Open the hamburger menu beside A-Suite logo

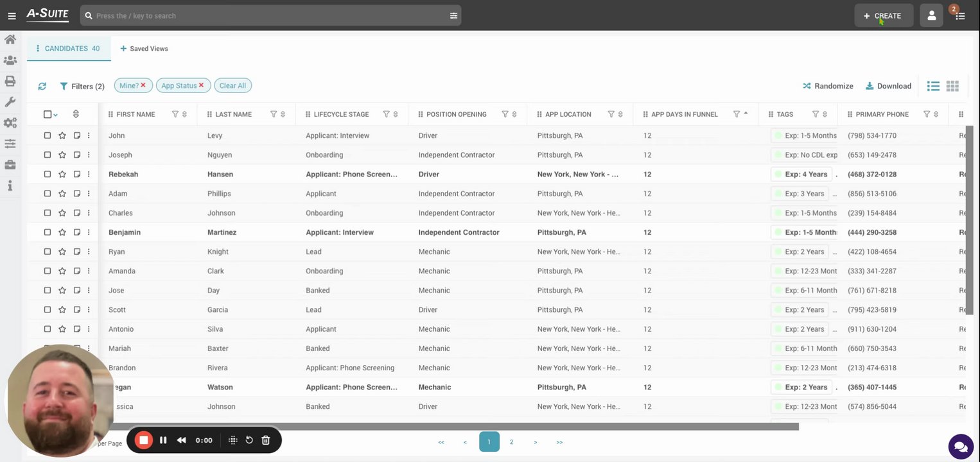pyautogui.click(x=12, y=15)
